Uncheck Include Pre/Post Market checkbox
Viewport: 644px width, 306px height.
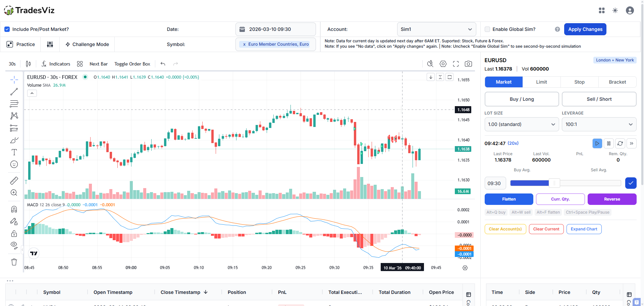click(x=7, y=29)
